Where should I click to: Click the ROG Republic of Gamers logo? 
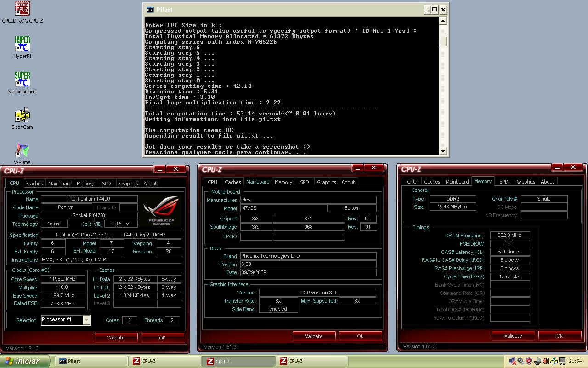click(x=161, y=211)
